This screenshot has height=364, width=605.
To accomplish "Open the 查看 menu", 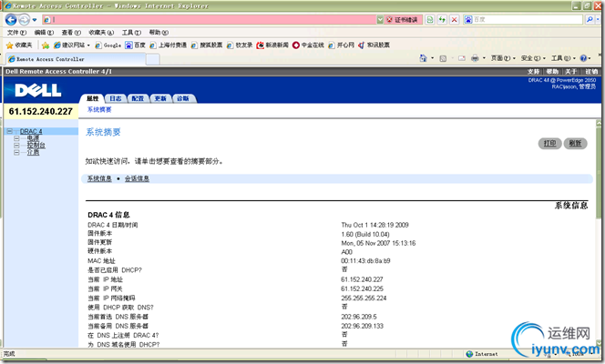I will click(71, 33).
